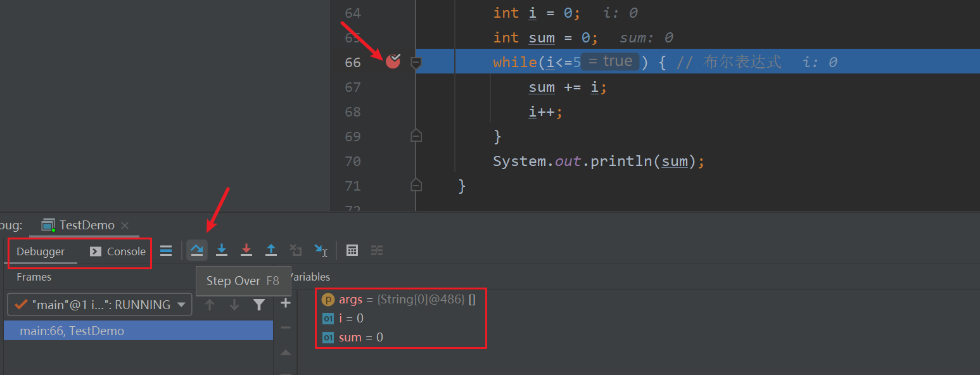
Task: Click the fold marker at line 71
Action: pos(416,186)
